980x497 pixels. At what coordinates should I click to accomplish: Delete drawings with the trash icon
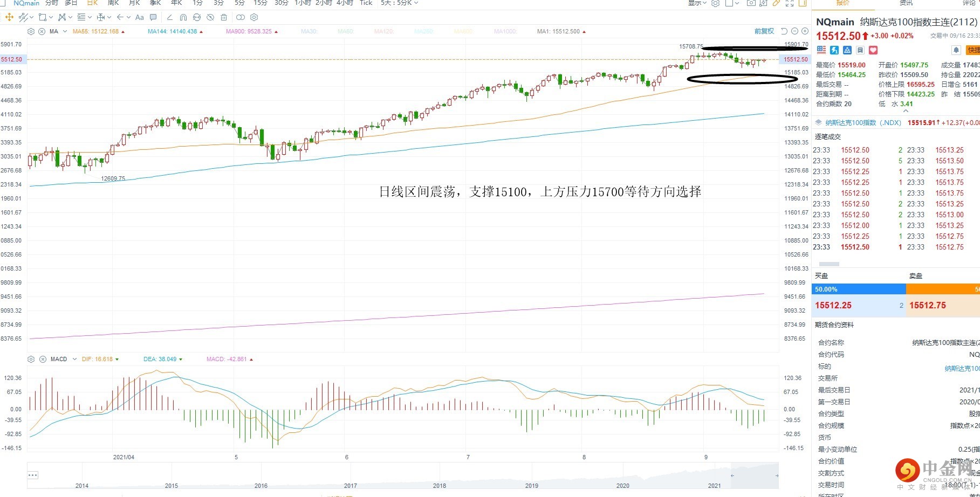(x=224, y=17)
